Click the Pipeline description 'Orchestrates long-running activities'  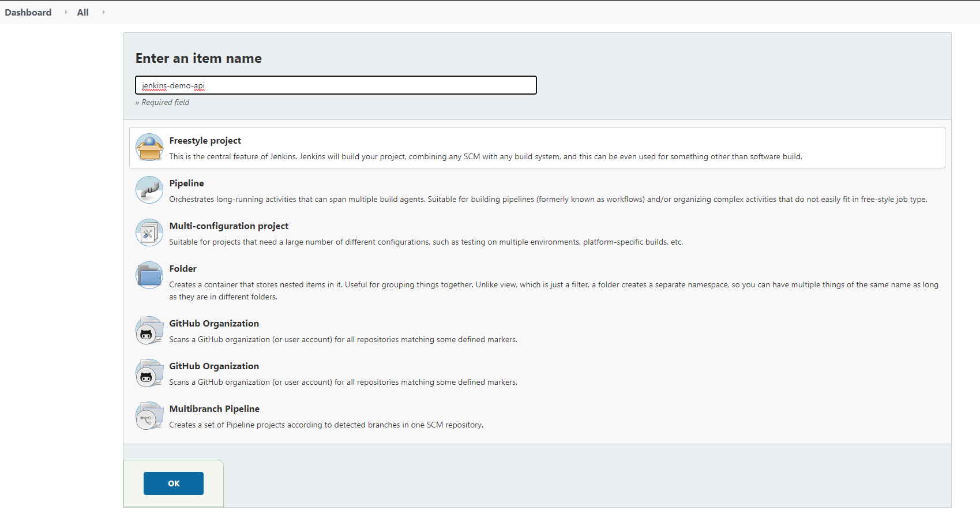pos(548,199)
